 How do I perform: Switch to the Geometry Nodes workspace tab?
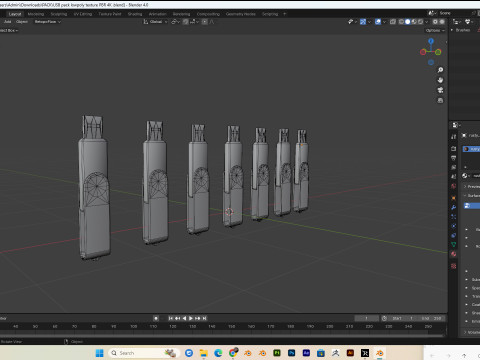(241, 14)
